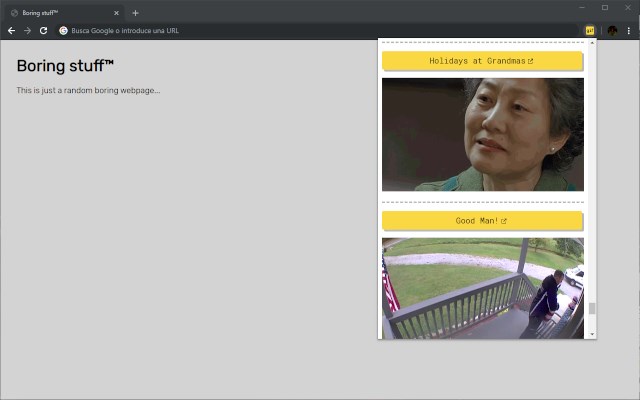Open a new tab with plus button

tap(136, 13)
